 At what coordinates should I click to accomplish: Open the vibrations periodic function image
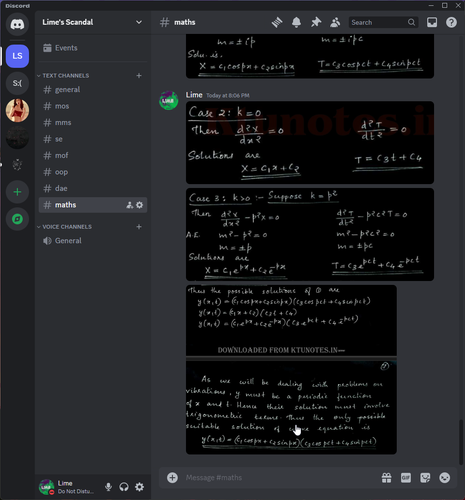[291, 407]
